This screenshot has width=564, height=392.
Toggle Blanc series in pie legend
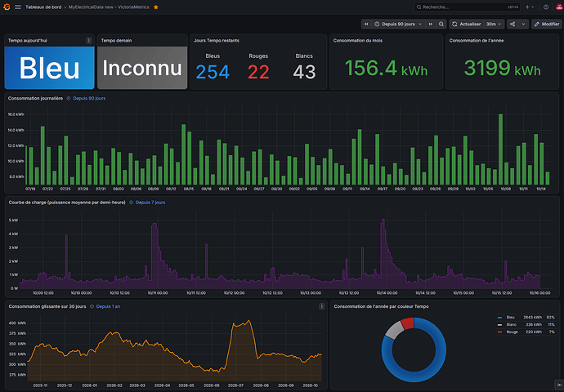pos(511,324)
